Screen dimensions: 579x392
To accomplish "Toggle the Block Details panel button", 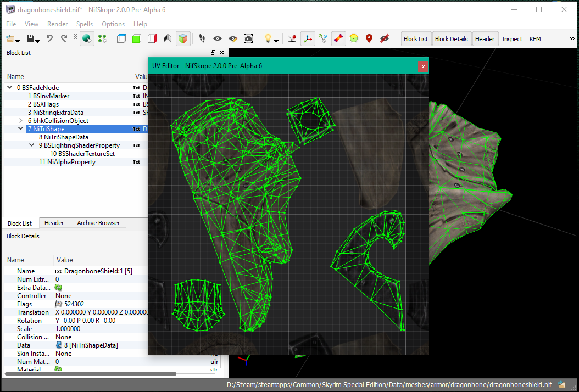I will pos(451,39).
